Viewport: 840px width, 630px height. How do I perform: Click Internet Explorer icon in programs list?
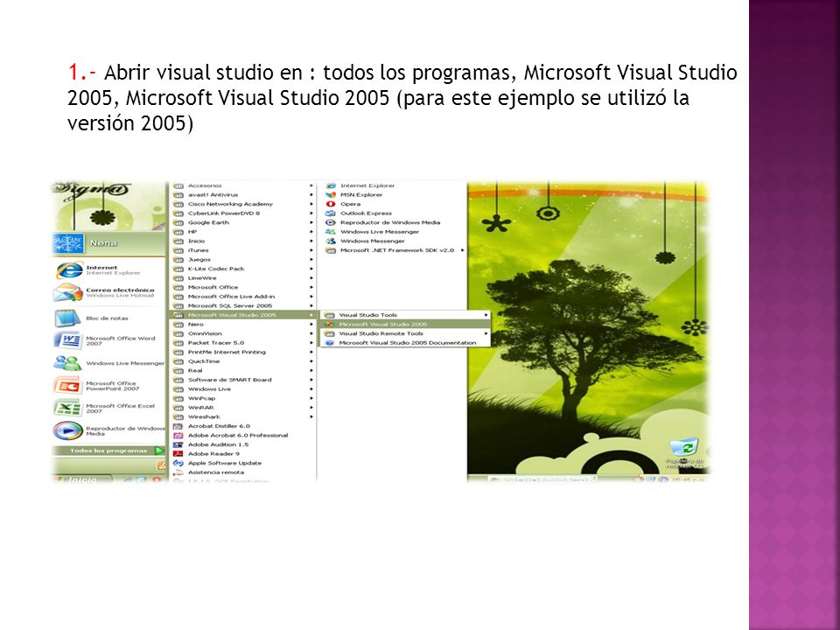[x=331, y=185]
